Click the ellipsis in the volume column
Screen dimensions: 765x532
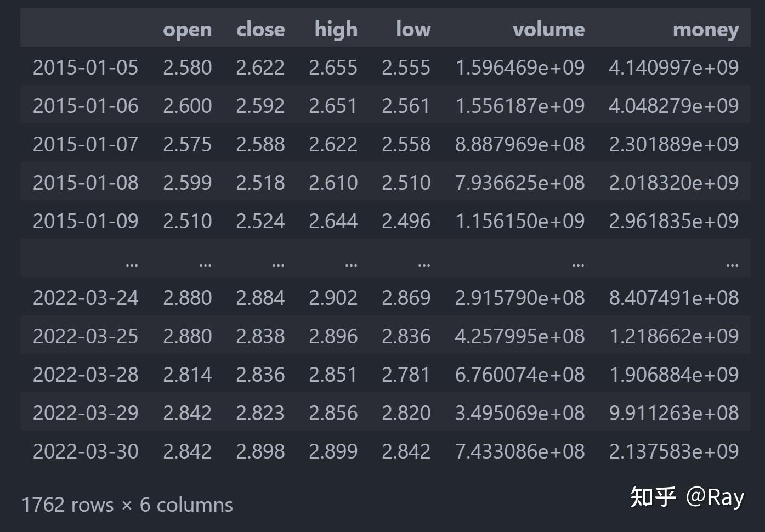click(x=577, y=264)
